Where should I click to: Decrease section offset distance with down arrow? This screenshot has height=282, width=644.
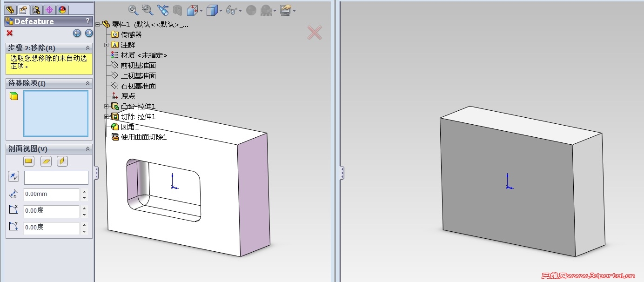(84, 198)
